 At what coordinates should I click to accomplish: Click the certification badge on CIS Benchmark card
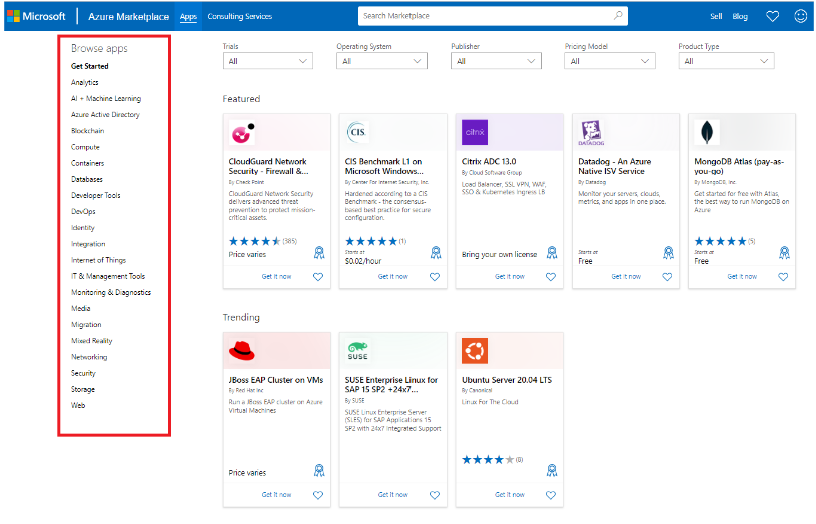point(436,253)
